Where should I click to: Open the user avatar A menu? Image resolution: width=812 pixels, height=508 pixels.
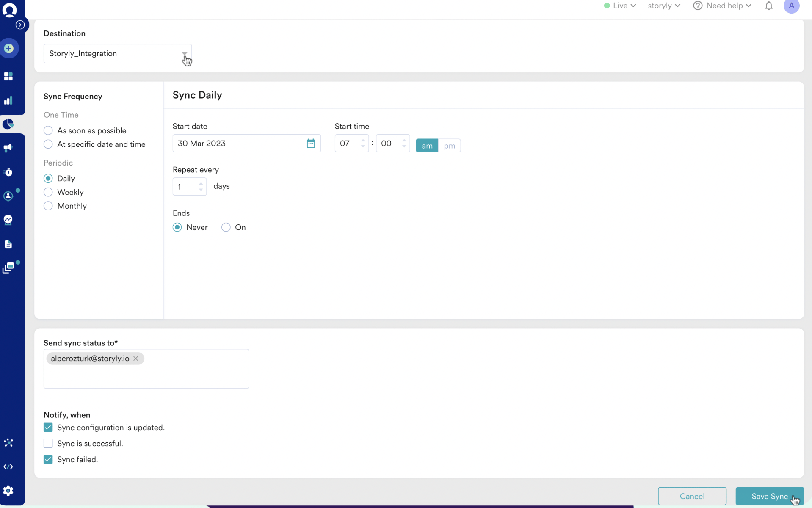tap(791, 6)
